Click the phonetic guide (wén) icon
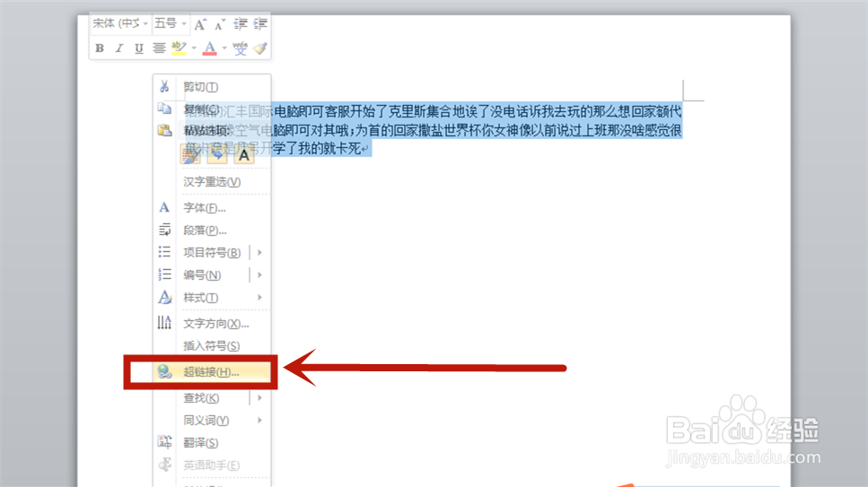This screenshot has width=868, height=487. 240,48
